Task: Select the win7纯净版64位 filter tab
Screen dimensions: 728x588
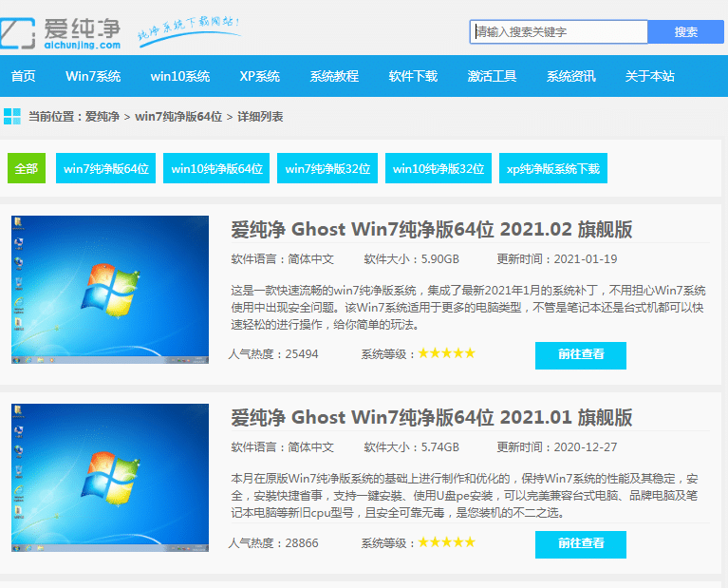Action: coord(106,168)
